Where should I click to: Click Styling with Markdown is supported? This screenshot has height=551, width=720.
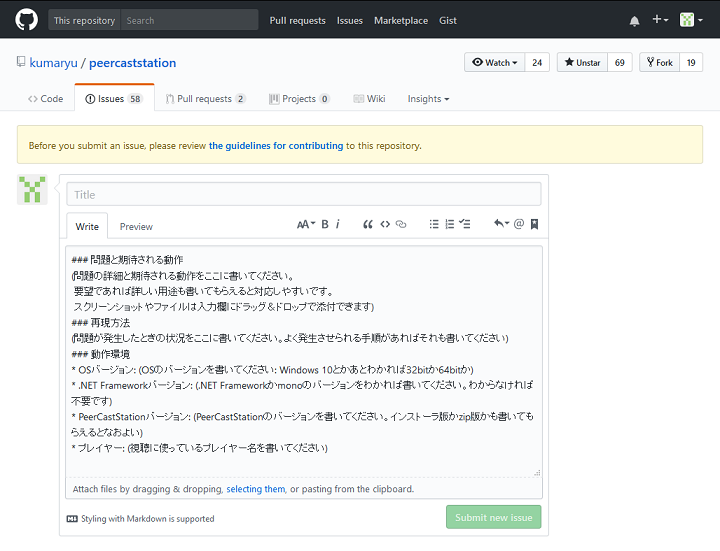147,519
